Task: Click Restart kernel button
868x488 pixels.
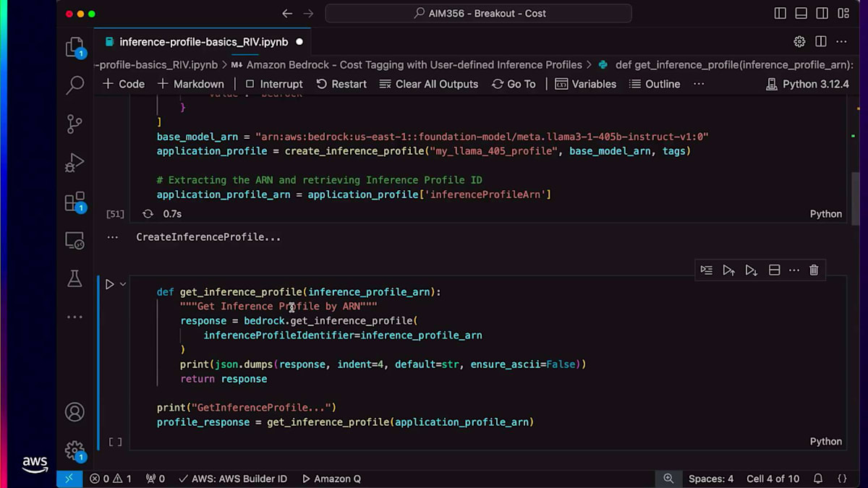Action: (x=341, y=84)
